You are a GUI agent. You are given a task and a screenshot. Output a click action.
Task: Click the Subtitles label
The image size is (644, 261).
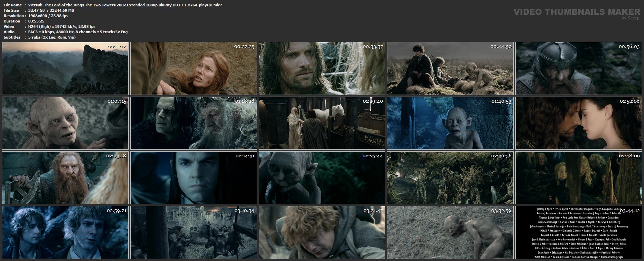(x=12, y=37)
